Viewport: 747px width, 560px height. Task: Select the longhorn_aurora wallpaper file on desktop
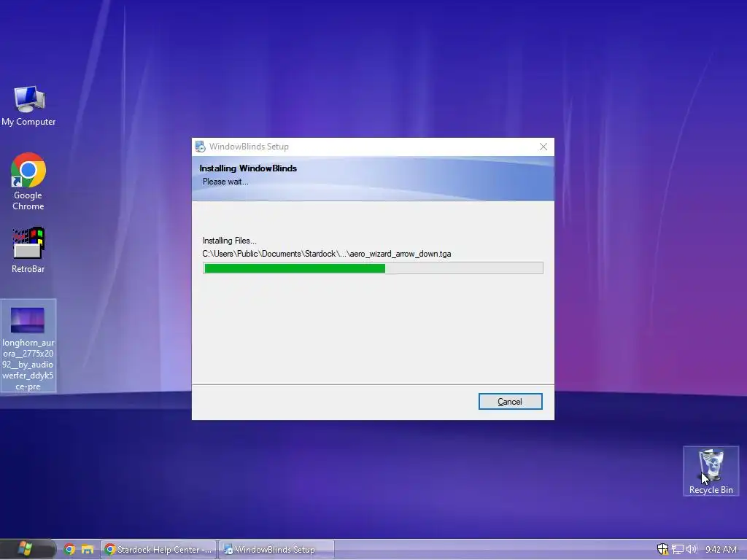point(28,346)
